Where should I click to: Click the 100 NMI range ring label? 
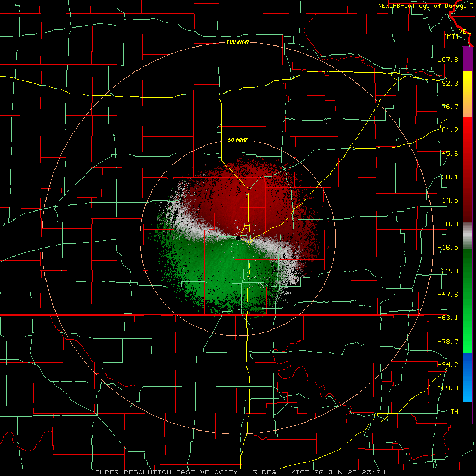point(237,42)
